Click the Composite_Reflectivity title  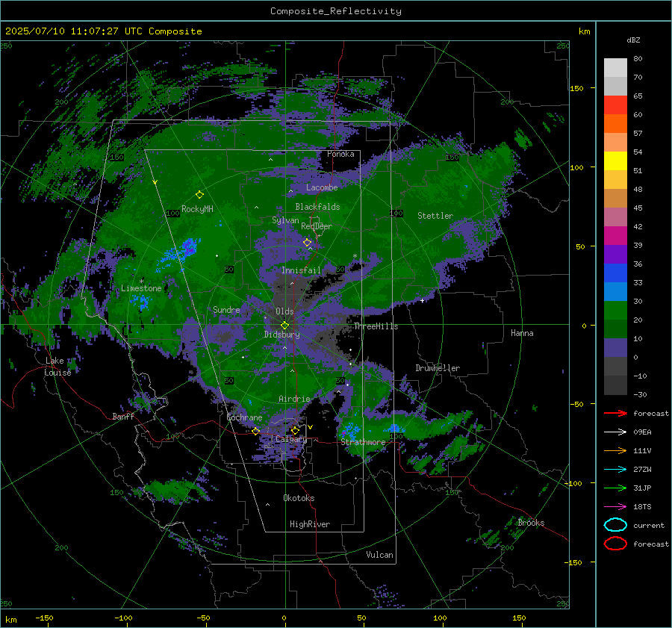(336, 11)
